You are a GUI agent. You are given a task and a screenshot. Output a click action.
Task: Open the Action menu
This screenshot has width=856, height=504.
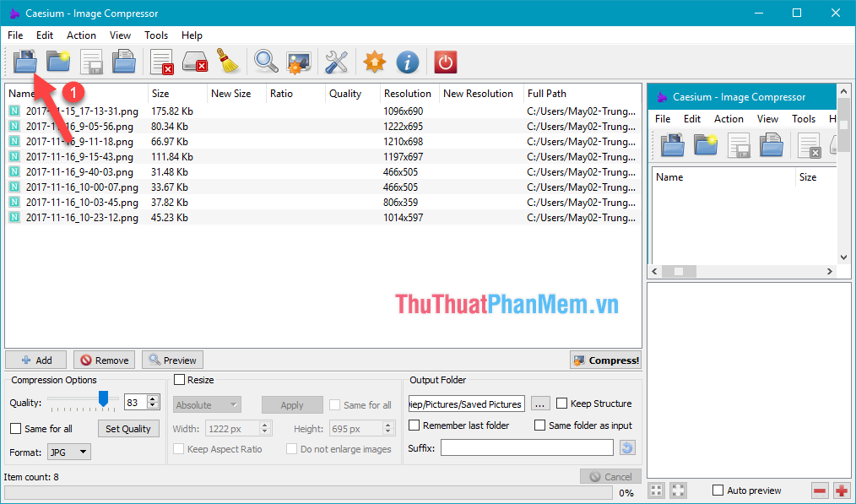pos(81,35)
